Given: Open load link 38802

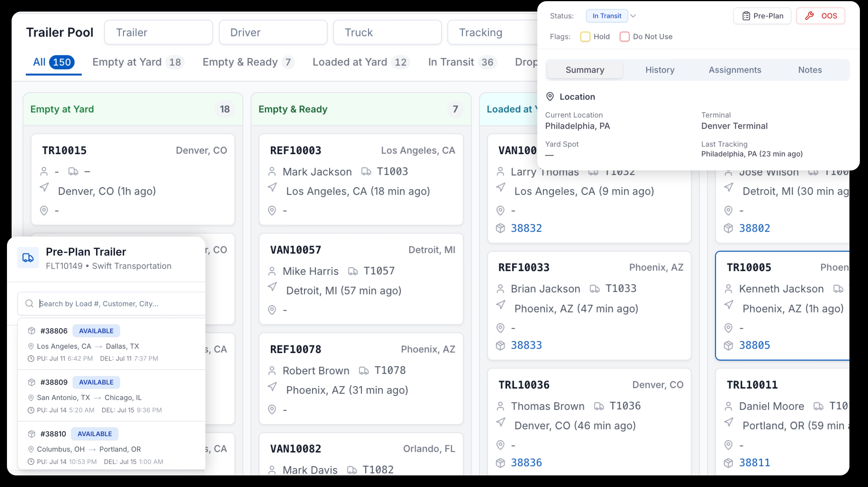Looking at the screenshot, I should [x=755, y=228].
